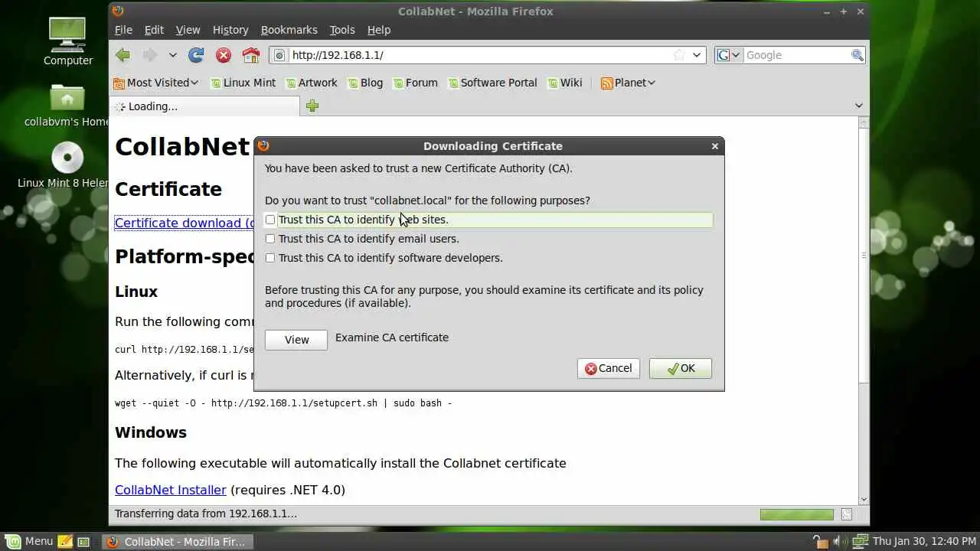Click the site identity icon in address bar
The image size is (980, 551).
coord(279,55)
